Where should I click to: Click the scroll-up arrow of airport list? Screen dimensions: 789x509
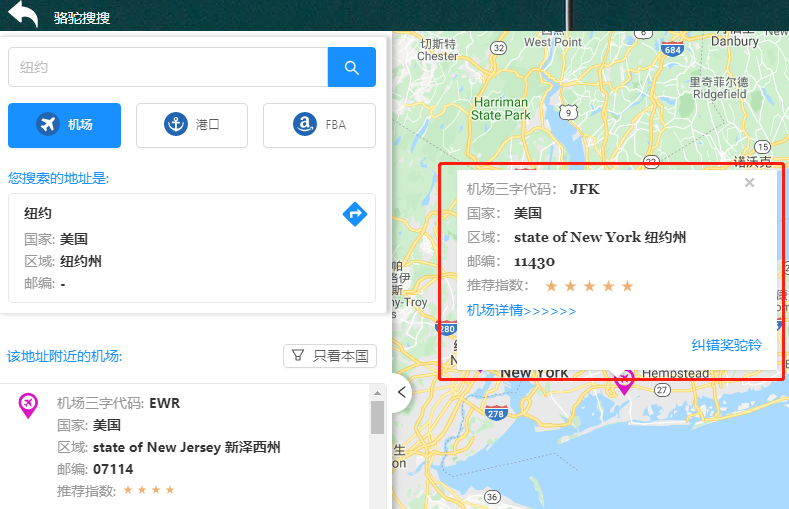point(377,392)
